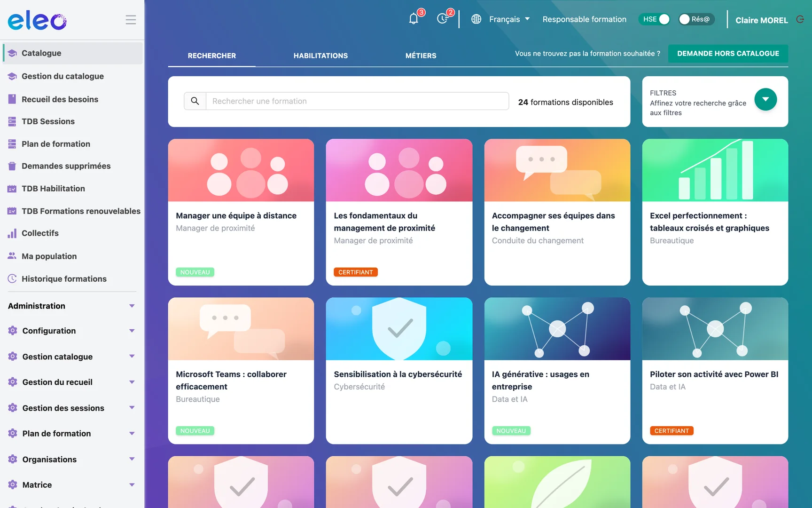This screenshot has width=812, height=508.
Task: Click the Responsable formation role label
Action: (584, 19)
